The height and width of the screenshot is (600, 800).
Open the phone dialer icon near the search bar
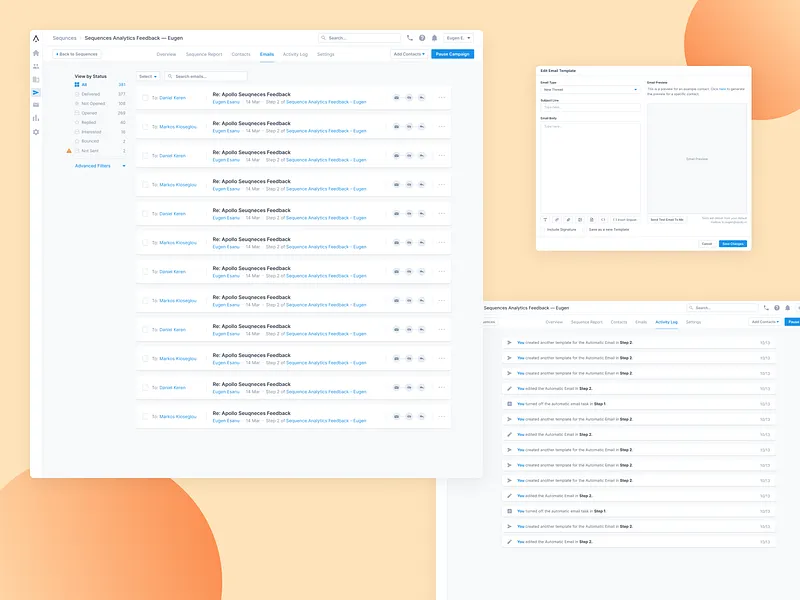tap(409, 37)
